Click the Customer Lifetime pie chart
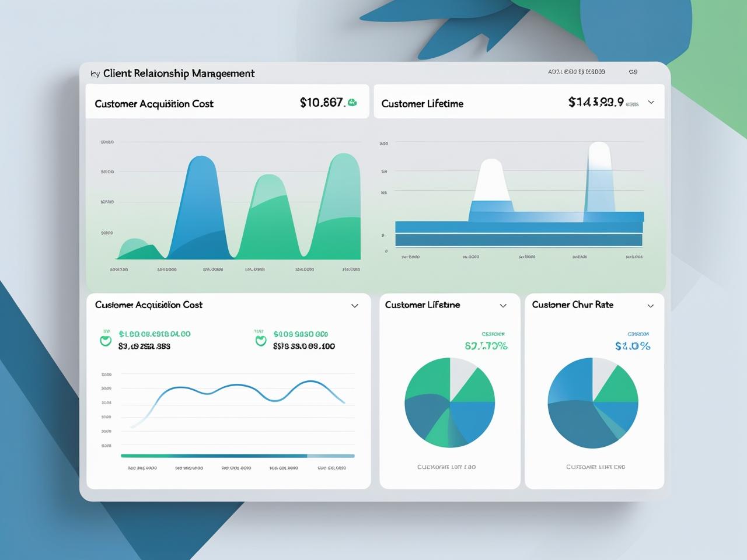The height and width of the screenshot is (560, 747). point(450,402)
